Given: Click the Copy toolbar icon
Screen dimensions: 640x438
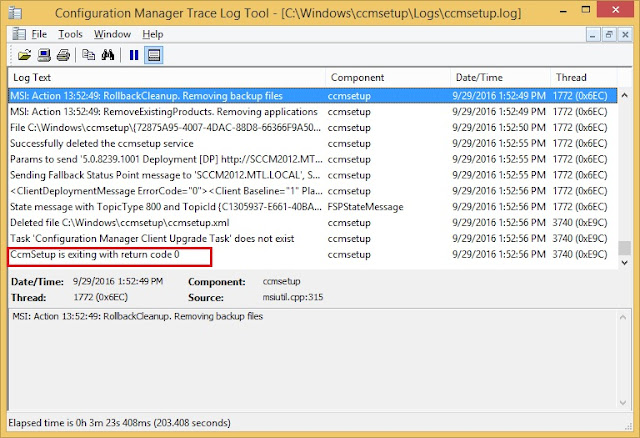Looking at the screenshot, I should coord(88,55).
